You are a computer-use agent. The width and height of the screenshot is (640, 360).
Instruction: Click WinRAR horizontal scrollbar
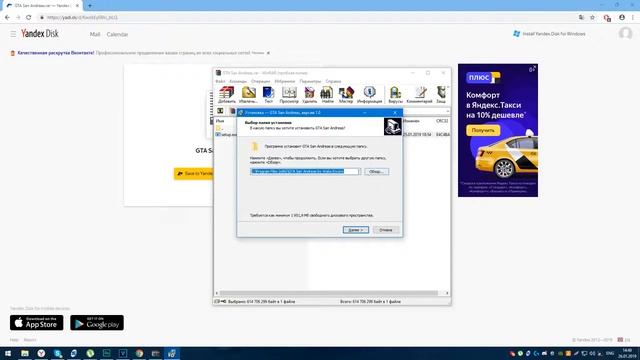329,293
